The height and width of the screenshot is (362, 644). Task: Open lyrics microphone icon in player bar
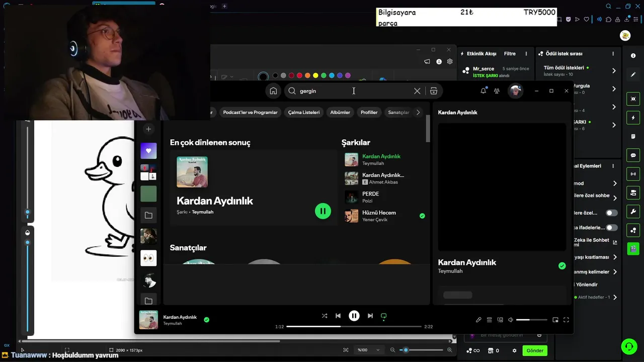pyautogui.click(x=478, y=320)
